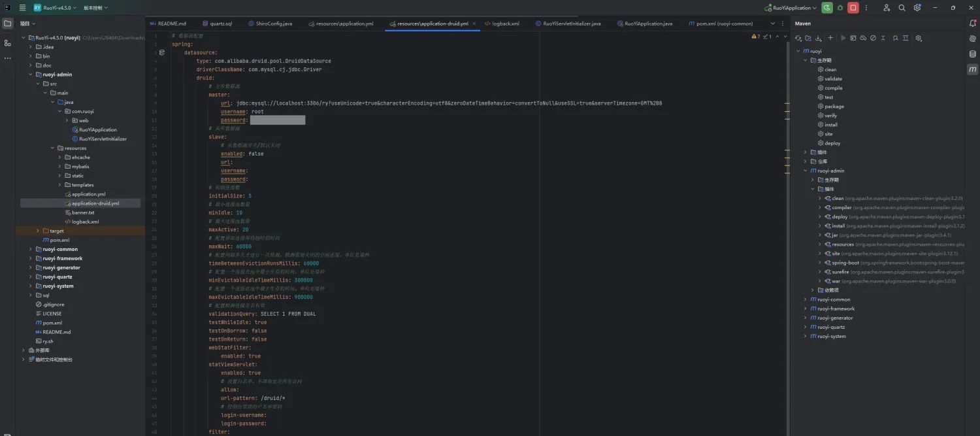Switch to the README.md tab
This screenshot has width=980, height=436.
168,24
